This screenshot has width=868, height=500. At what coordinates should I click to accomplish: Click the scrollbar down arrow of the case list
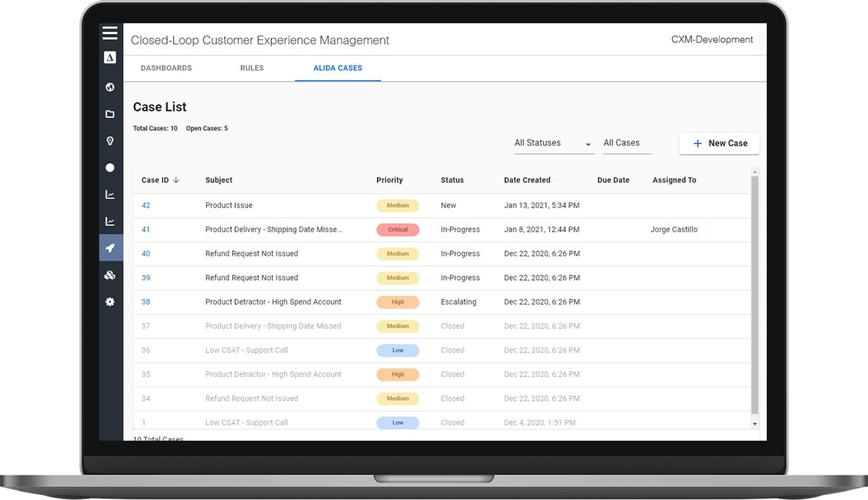(755, 424)
